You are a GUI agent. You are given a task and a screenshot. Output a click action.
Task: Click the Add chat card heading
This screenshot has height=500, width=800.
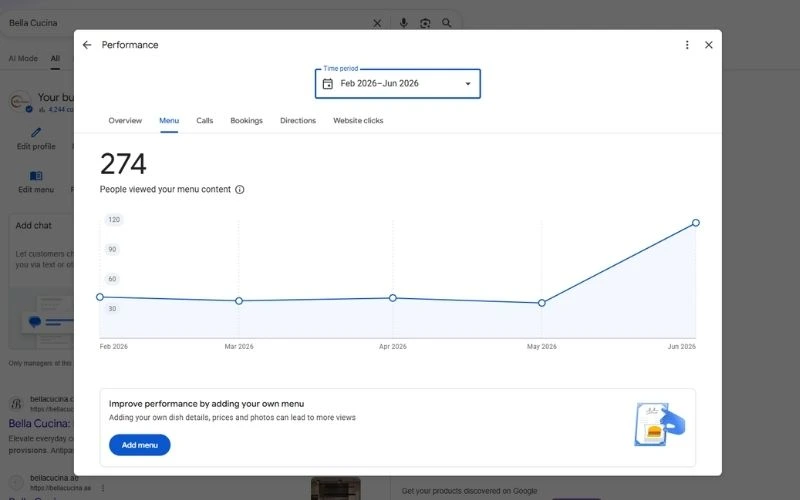33,226
